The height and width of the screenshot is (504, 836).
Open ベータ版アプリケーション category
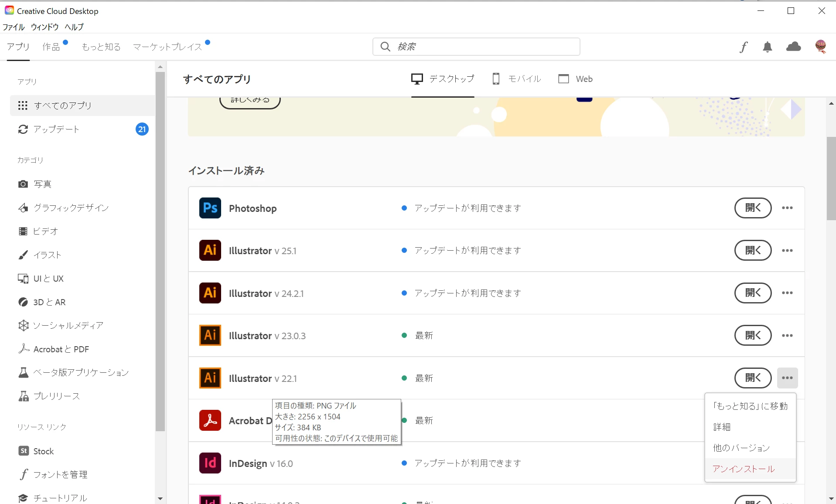coord(73,372)
